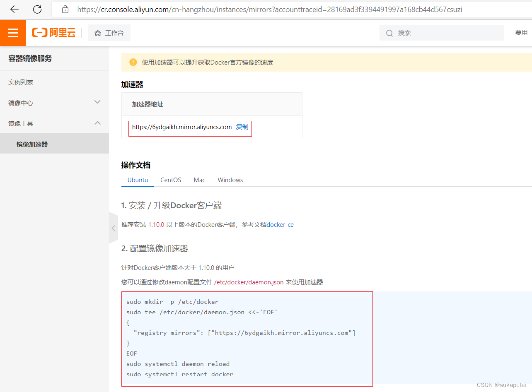532x392 pixels.
Task: Open the 工作台 workbench button
Action: (109, 33)
